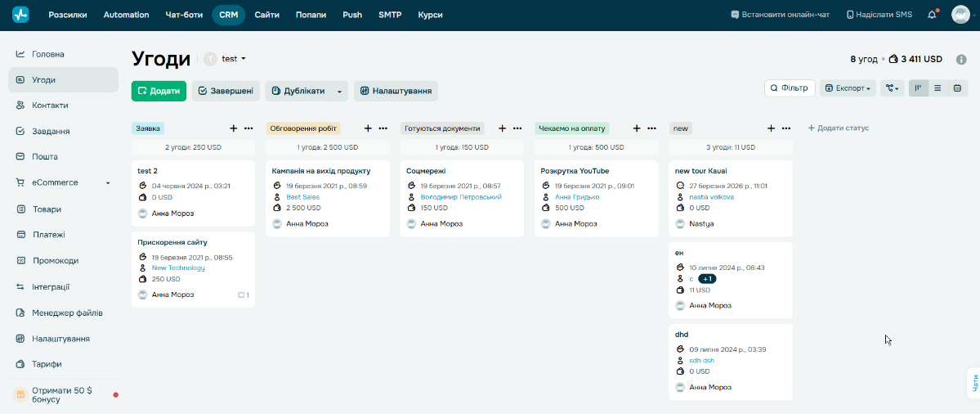
Task: Open Володимир Петровський contact link
Action: (461, 197)
